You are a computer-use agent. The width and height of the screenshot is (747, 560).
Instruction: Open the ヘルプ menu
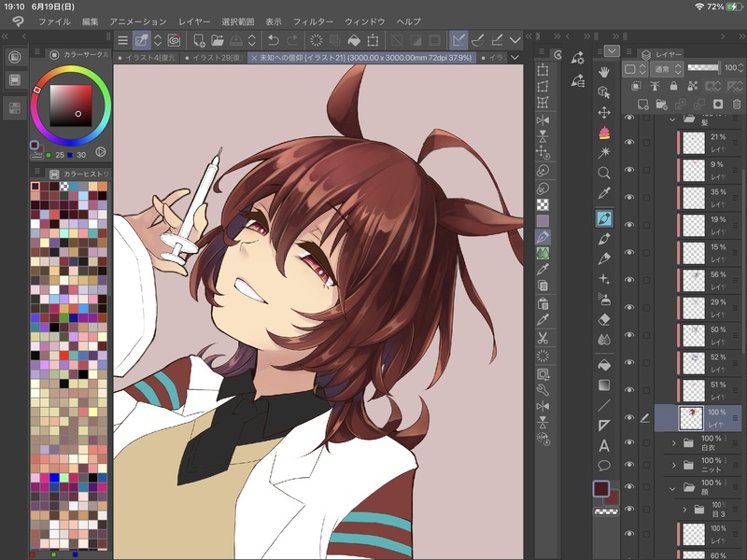(408, 21)
